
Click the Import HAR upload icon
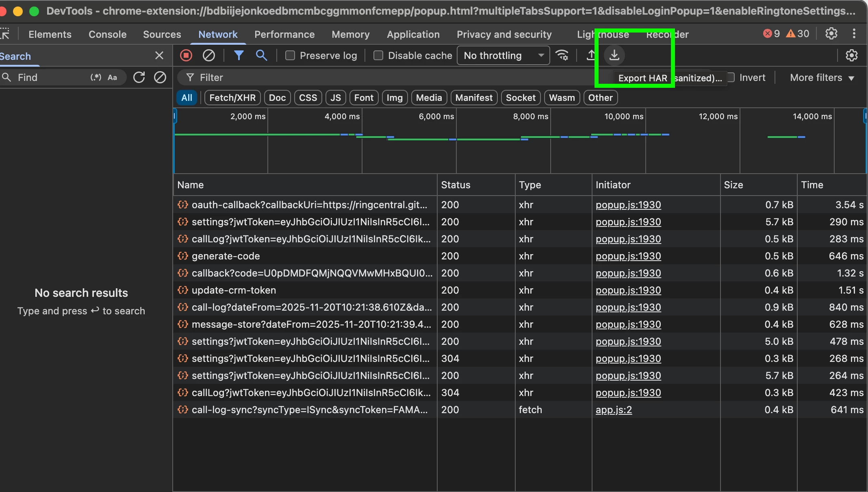pyautogui.click(x=591, y=55)
